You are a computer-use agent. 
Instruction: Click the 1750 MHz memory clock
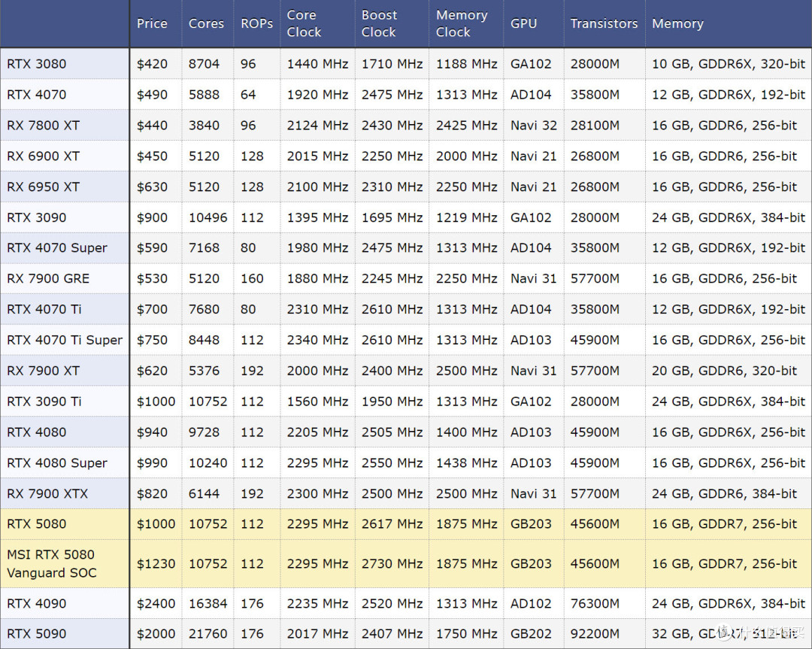click(x=467, y=633)
